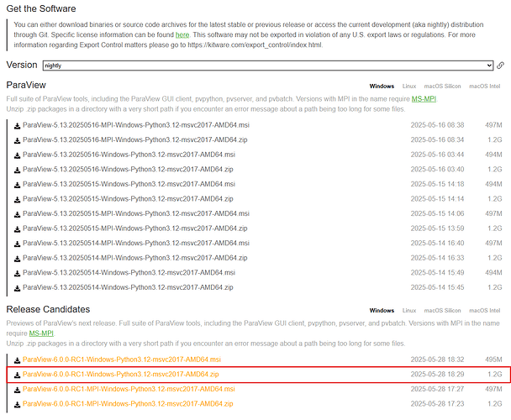The width and height of the screenshot is (511, 420).
Task: Click the Get the Software heading
Action: click(x=41, y=8)
